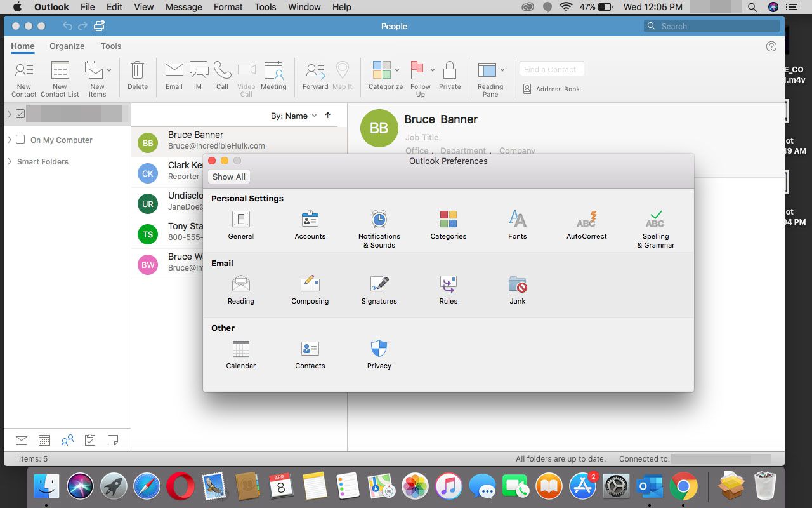Select the Tony Stark contact row

pos(167,232)
